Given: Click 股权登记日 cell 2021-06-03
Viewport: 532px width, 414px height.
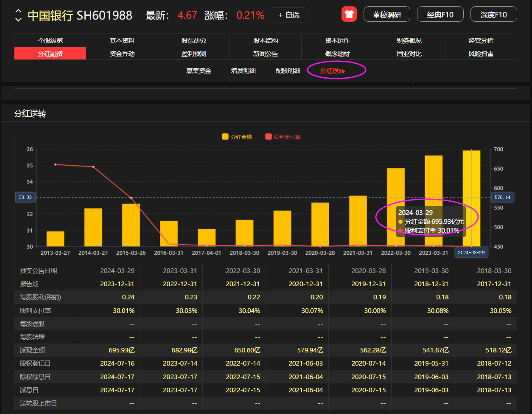Looking at the screenshot, I should click(306, 363).
